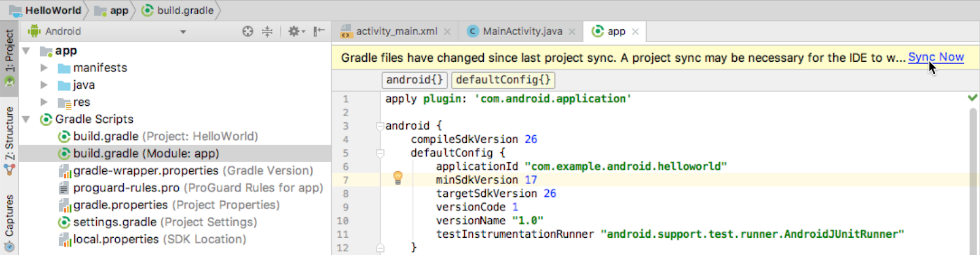Click the applicationId string value

626,166
